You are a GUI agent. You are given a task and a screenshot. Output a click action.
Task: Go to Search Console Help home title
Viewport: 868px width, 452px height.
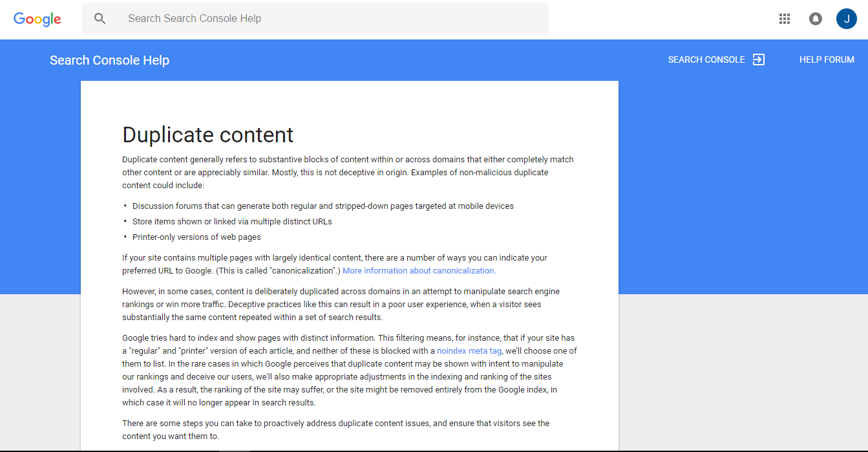109,60
